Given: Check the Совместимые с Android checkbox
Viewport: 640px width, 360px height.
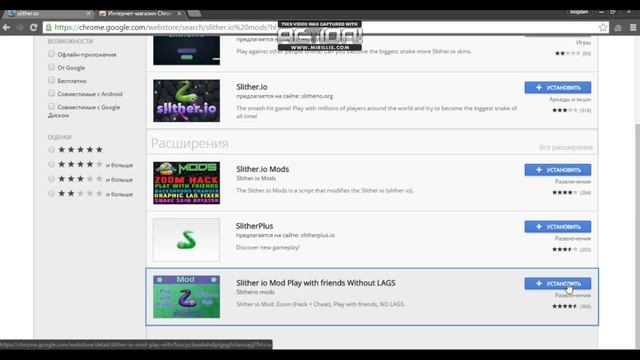Looking at the screenshot, I should pos(51,93).
